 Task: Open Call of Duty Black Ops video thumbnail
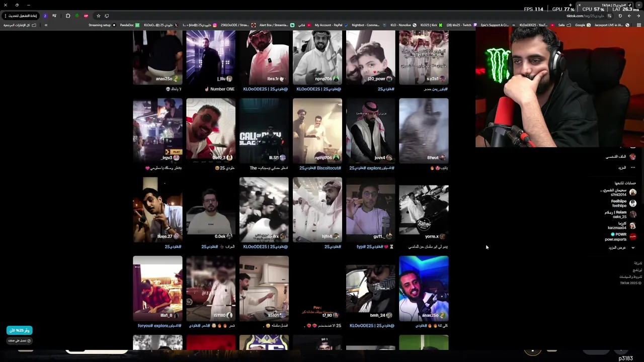point(264,130)
